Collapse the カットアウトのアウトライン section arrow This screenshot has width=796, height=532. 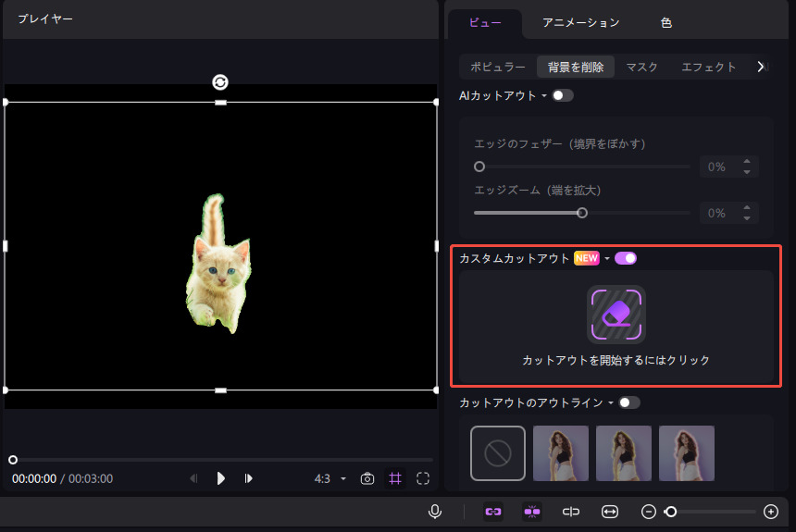pos(611,403)
